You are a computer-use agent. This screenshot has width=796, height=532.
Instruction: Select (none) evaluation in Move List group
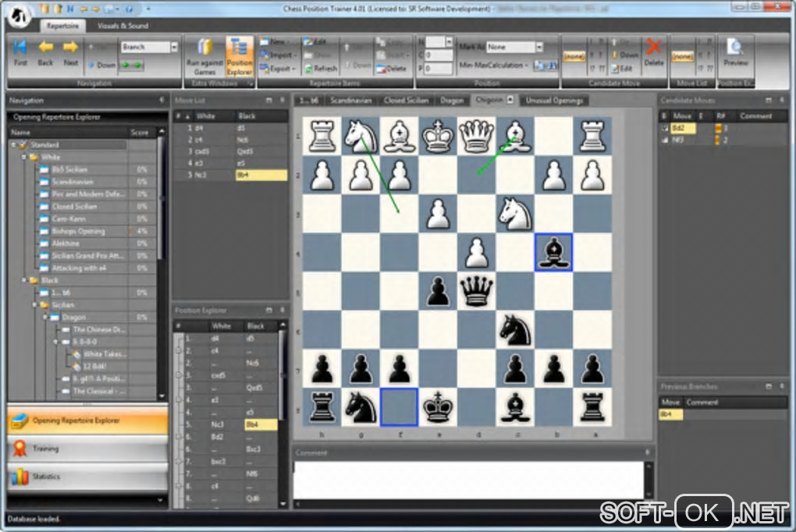[682, 56]
